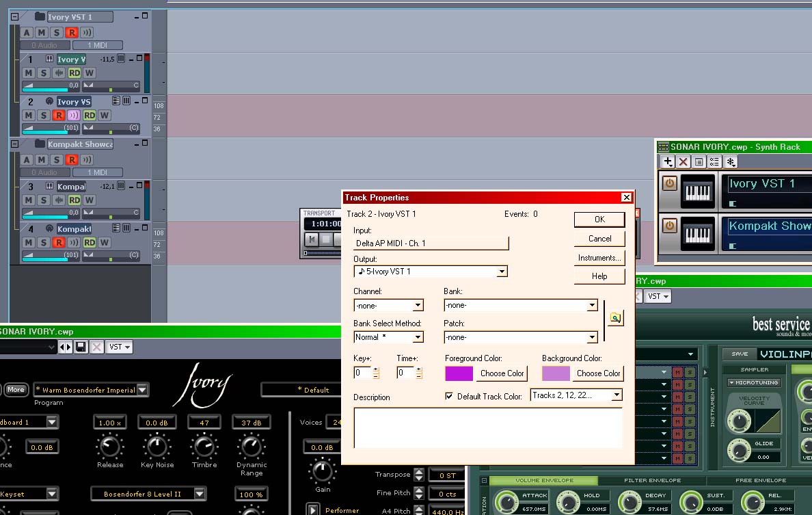Select the Free Envelope tab in Kompakt
812x515 pixels.
click(760, 480)
